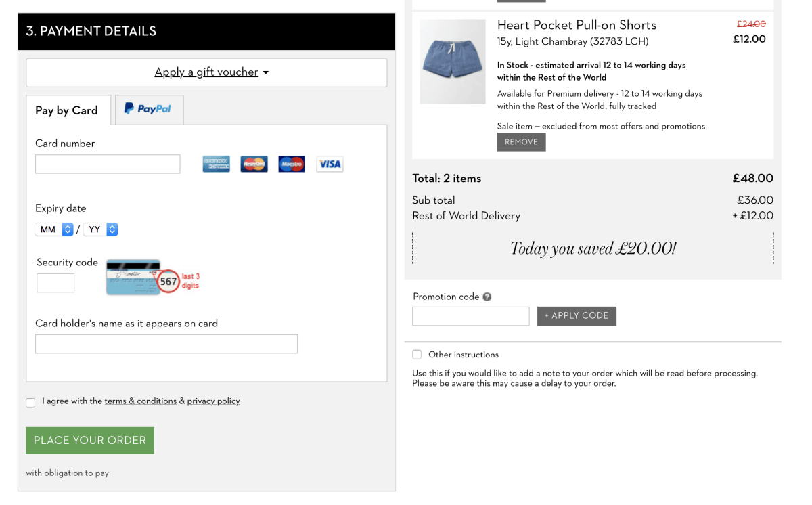The width and height of the screenshot is (812, 505).
Task: Click the Heart Pocket Shorts product thumbnail
Action: [x=453, y=62]
